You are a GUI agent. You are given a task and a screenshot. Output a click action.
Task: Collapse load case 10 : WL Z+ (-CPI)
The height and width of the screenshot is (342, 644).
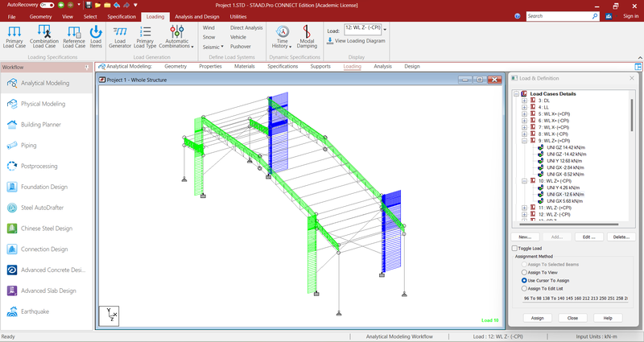525,181
